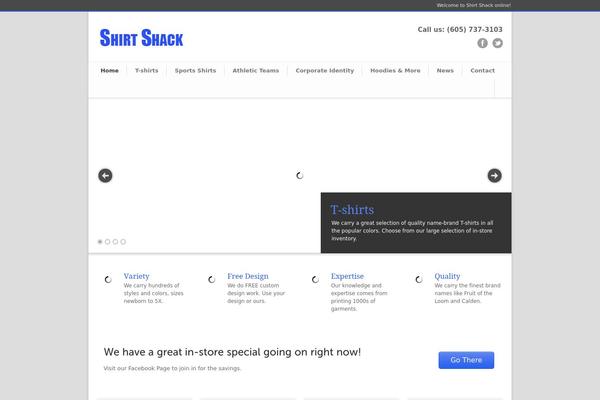This screenshot has width=600, height=400.
Task: Select the second slider pagination dot
Action: [108, 242]
